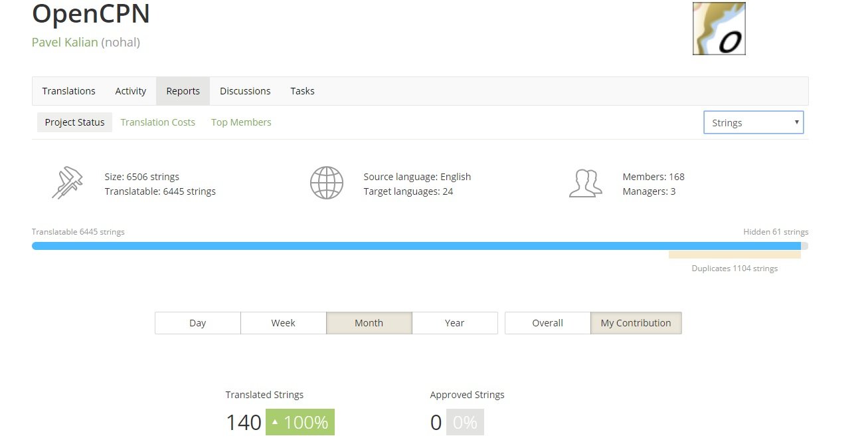Screen dimensions: 868x438
Task: Switch the period to Week
Action: [x=283, y=323]
